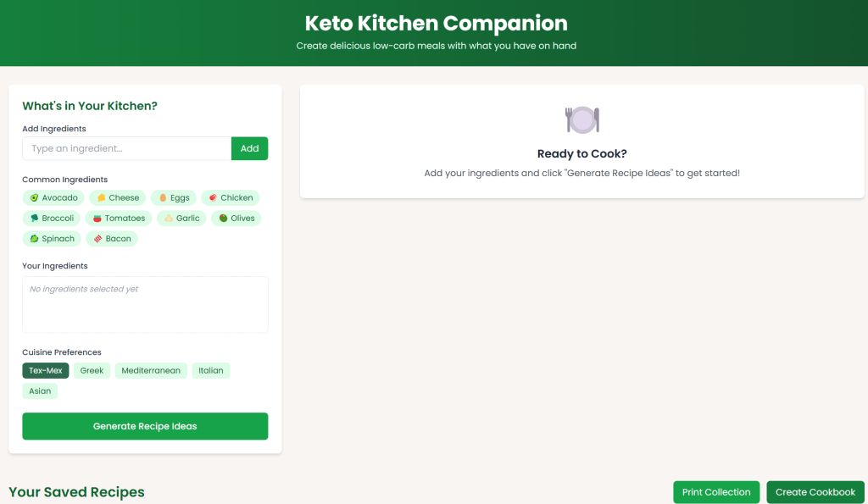Enable the Mediterranean cuisine preference

[x=151, y=370]
